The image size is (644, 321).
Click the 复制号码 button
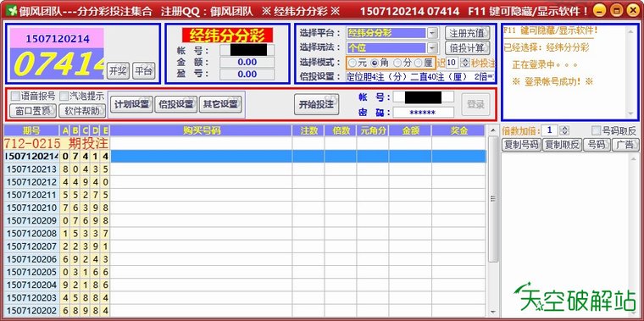521,145
